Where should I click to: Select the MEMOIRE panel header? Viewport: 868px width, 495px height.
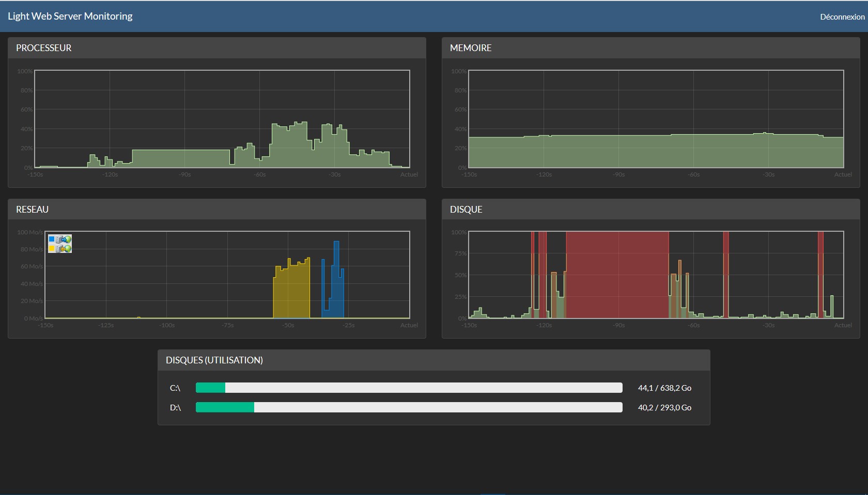pyautogui.click(x=651, y=47)
